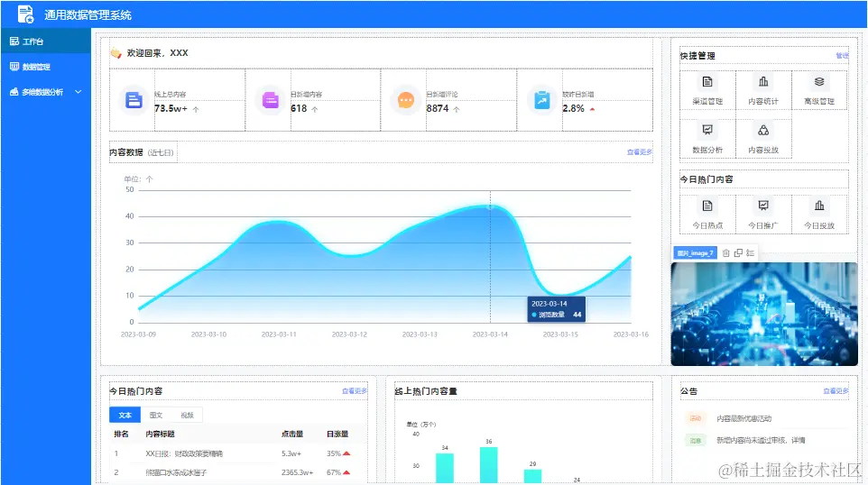Click the 618 daily new content value

click(x=299, y=108)
